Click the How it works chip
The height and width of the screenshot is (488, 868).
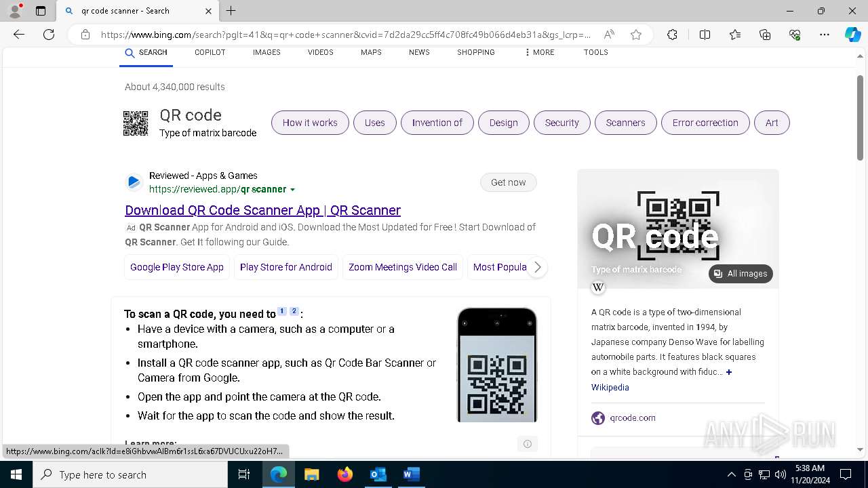pyautogui.click(x=310, y=123)
